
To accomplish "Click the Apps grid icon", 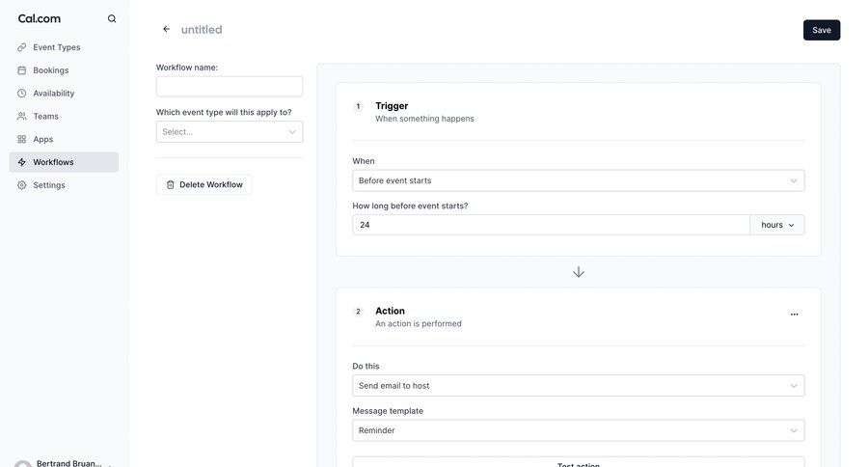I will tap(21, 139).
